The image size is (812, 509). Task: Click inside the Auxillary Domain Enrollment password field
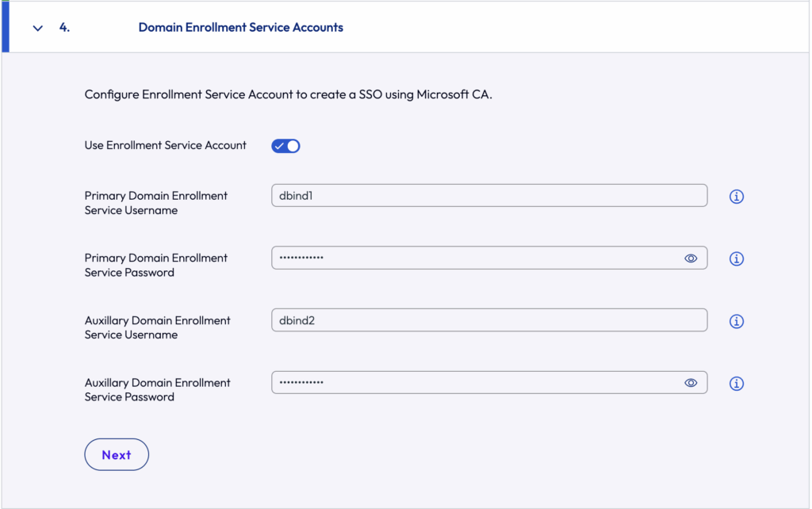pyautogui.click(x=476, y=383)
